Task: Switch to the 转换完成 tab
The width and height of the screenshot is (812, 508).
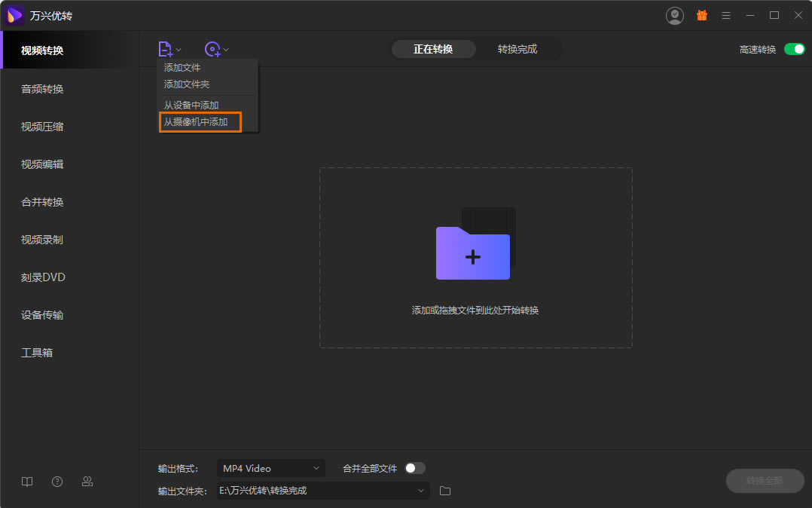Action: click(517, 49)
